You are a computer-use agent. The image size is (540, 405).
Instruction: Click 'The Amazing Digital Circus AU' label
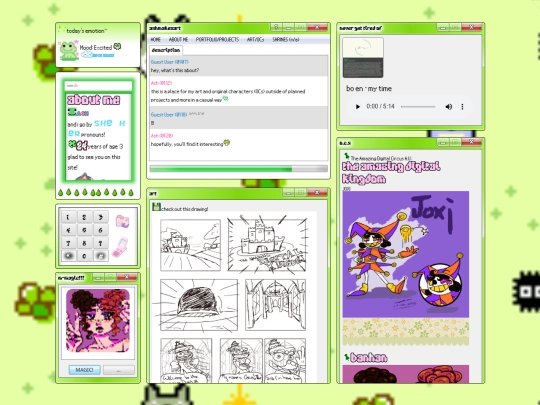[x=381, y=158]
